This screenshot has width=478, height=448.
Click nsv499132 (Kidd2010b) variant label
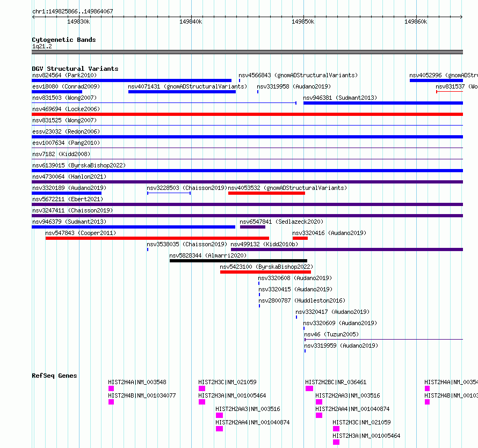tap(264, 244)
